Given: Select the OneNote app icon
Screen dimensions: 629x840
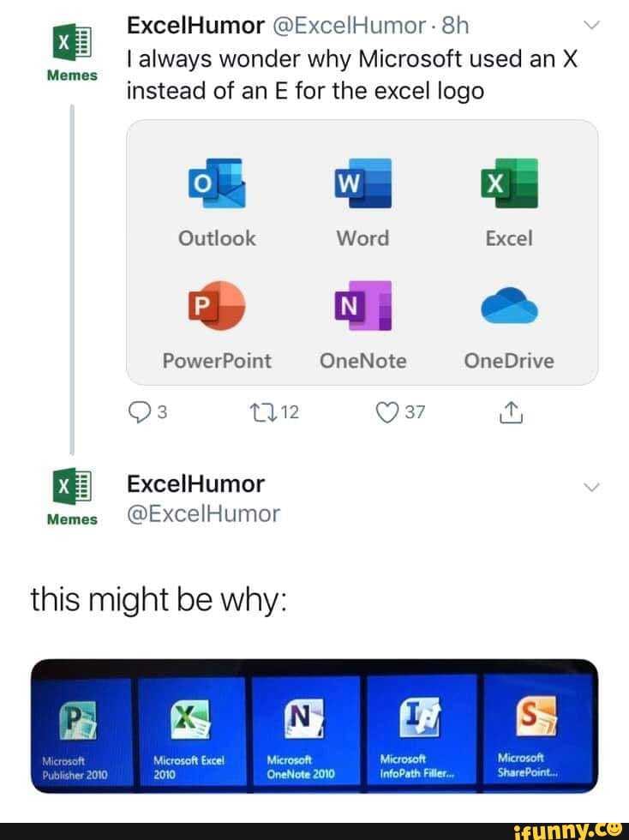Looking at the screenshot, I should [x=362, y=305].
